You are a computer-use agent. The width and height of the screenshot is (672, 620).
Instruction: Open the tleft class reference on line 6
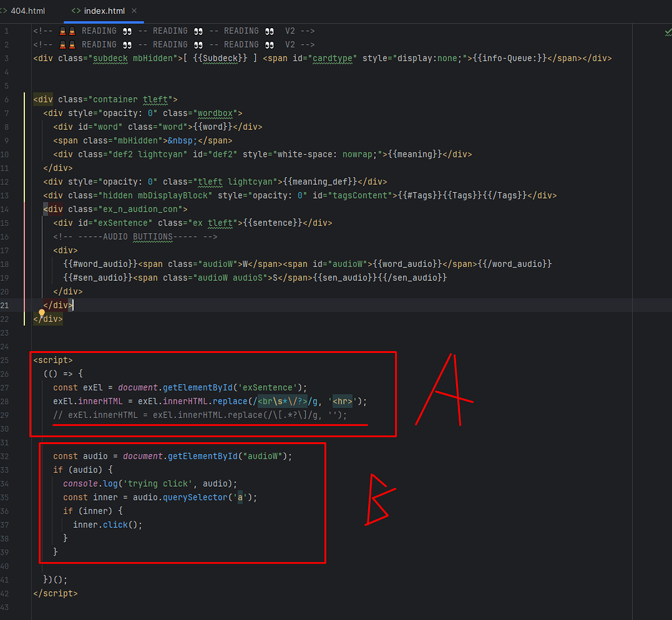click(155, 99)
